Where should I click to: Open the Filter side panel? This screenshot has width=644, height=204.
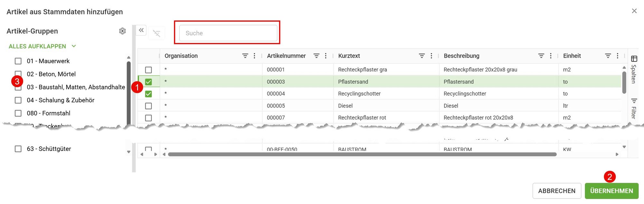[x=634, y=108]
